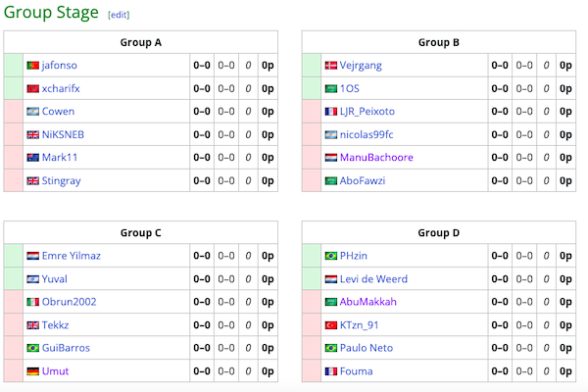The image size is (588, 392).
Task: Click the edit link beside Group Stage
Action: 118,15
